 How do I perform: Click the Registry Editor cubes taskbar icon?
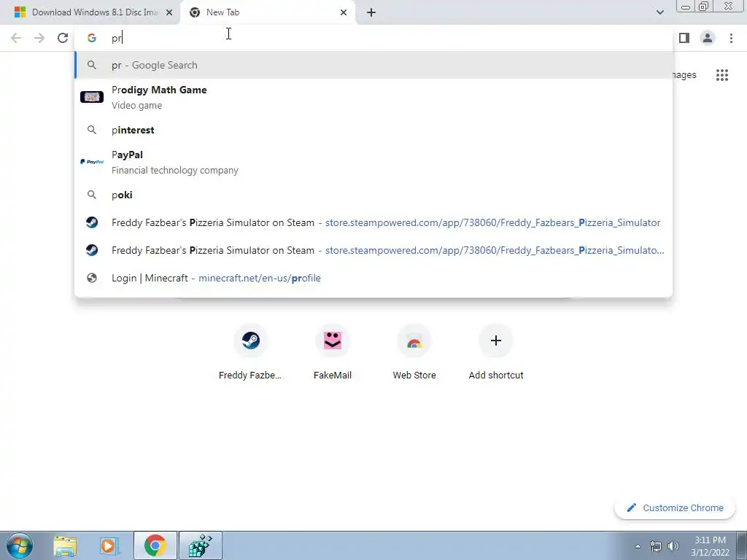[x=201, y=545]
